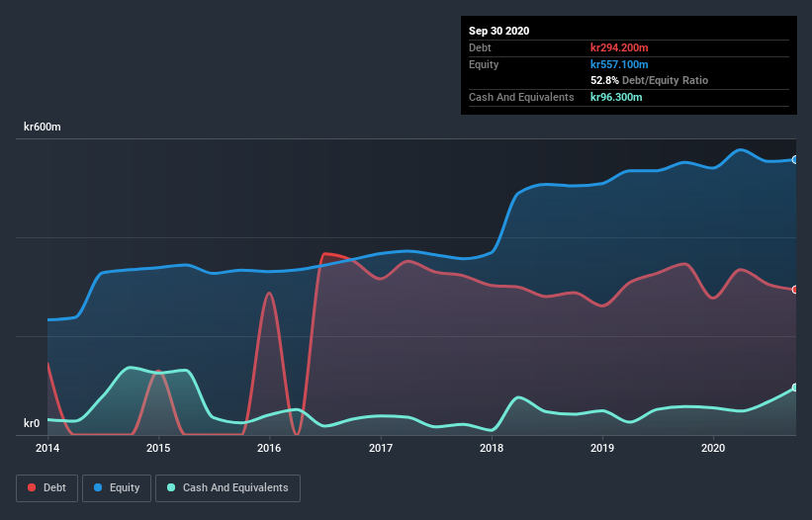Click the kr0 y-axis label

[x=32, y=423]
